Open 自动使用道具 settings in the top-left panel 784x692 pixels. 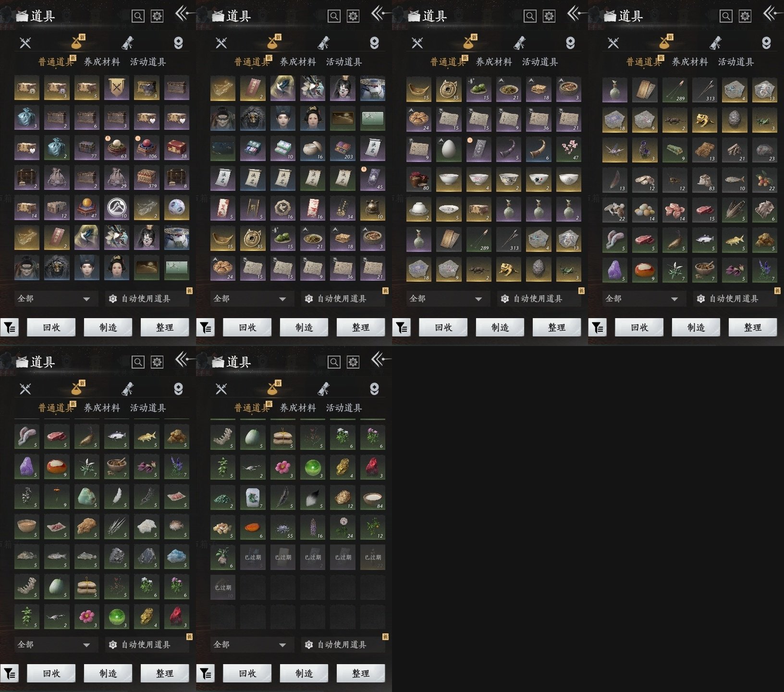(x=147, y=298)
